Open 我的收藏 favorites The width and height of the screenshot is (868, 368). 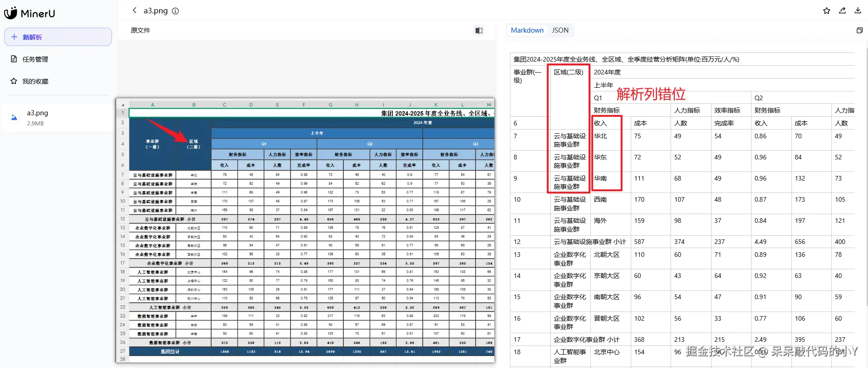pyautogui.click(x=35, y=81)
